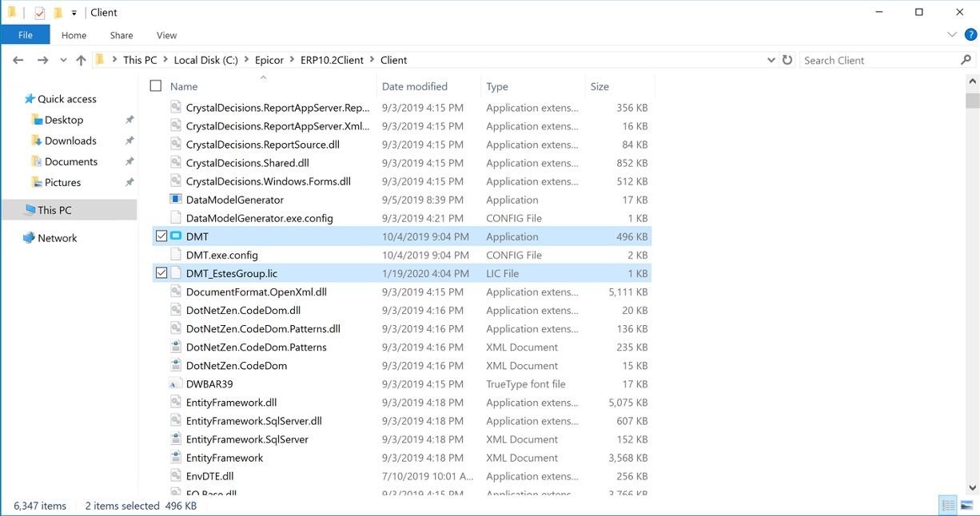Open the Home ribbon tab

pyautogui.click(x=74, y=35)
